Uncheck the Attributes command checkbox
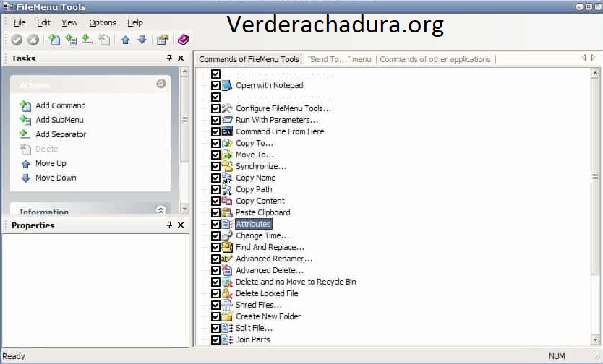 (215, 224)
